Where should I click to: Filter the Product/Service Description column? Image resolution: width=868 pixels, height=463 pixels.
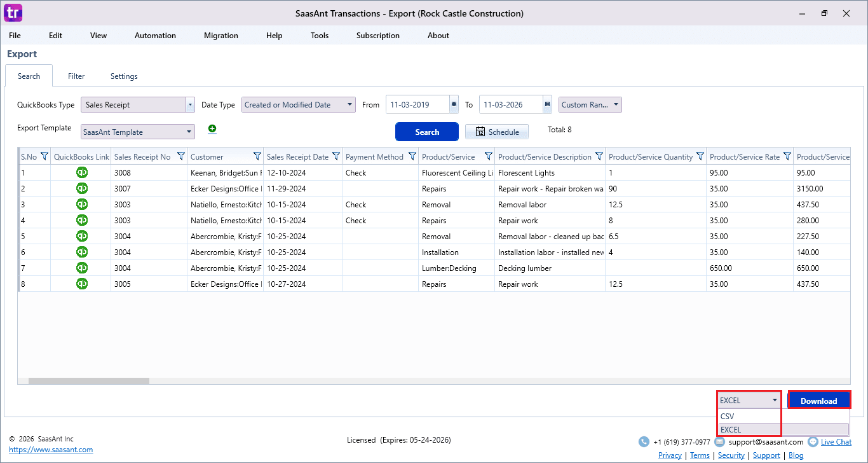point(599,156)
